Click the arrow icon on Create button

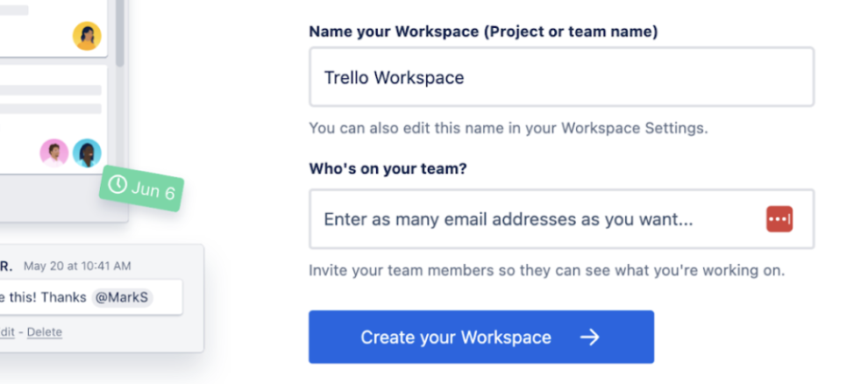(590, 338)
